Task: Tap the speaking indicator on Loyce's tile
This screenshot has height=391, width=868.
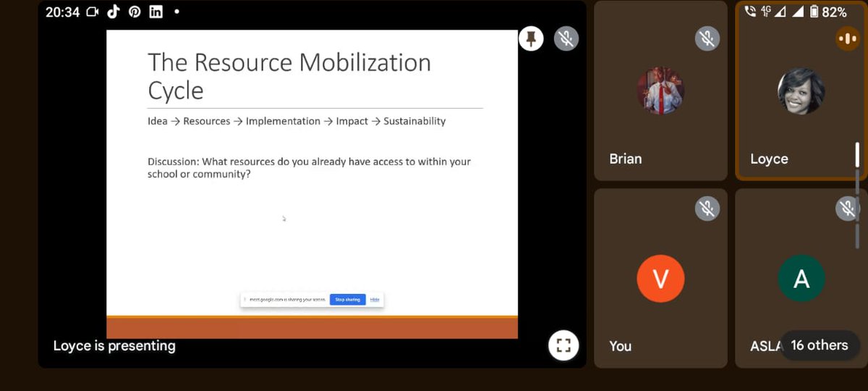Action: pyautogui.click(x=848, y=38)
